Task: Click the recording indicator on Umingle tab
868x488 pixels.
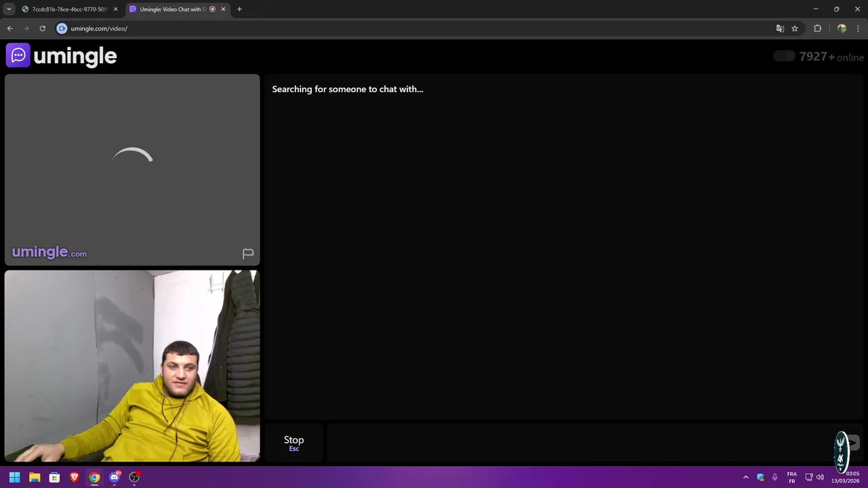Action: pyautogui.click(x=212, y=9)
